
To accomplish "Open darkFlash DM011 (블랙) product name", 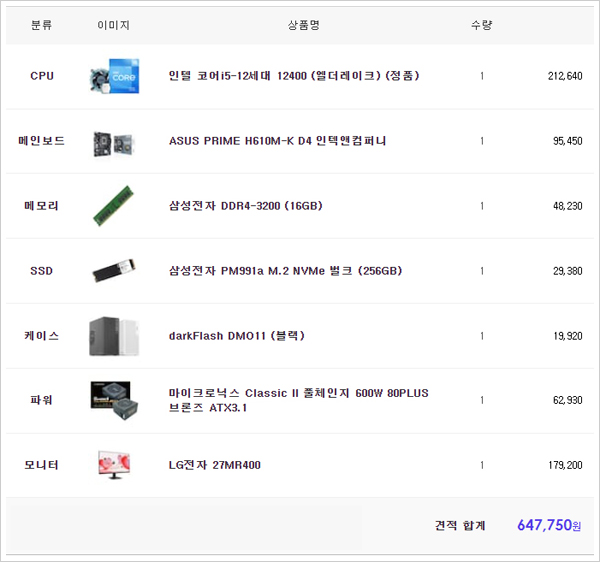I will [x=236, y=336].
